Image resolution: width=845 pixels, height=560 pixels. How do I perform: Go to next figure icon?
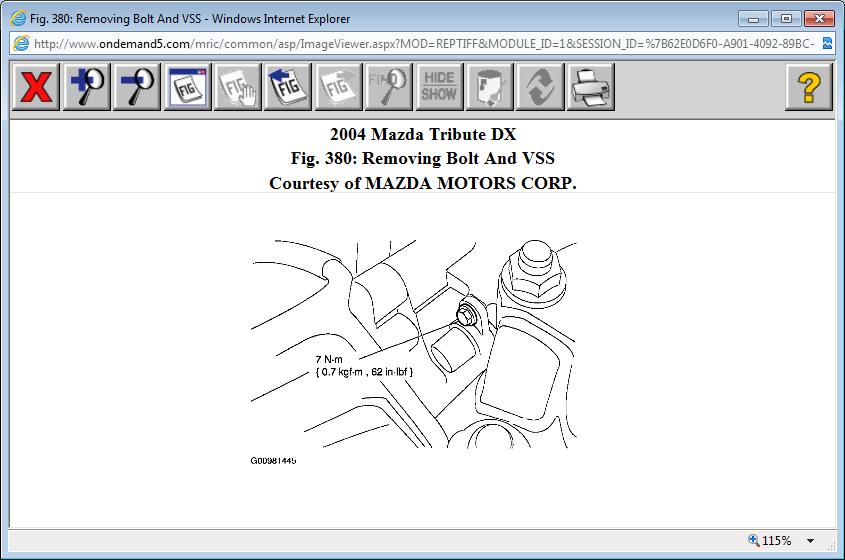click(x=338, y=87)
